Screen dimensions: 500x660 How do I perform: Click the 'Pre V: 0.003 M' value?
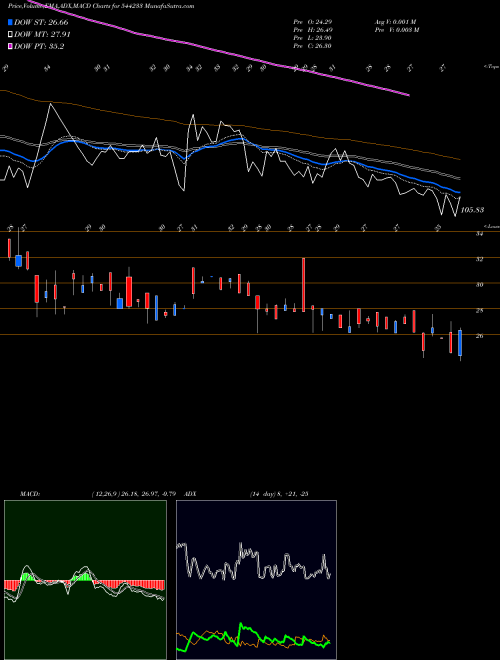coord(397,30)
